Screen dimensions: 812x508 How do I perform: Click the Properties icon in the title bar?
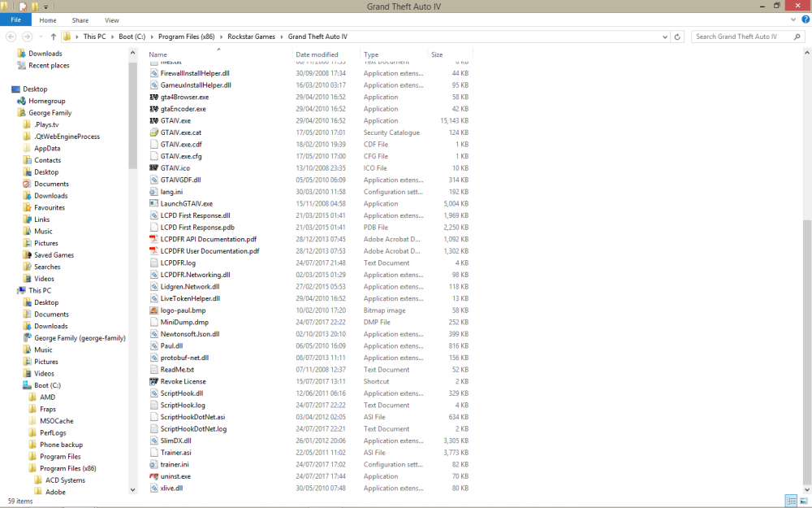pos(23,7)
